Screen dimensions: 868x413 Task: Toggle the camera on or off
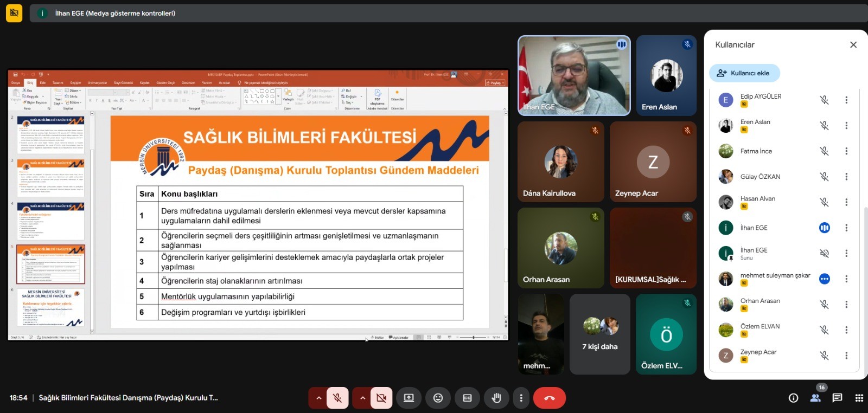pyautogui.click(x=381, y=398)
